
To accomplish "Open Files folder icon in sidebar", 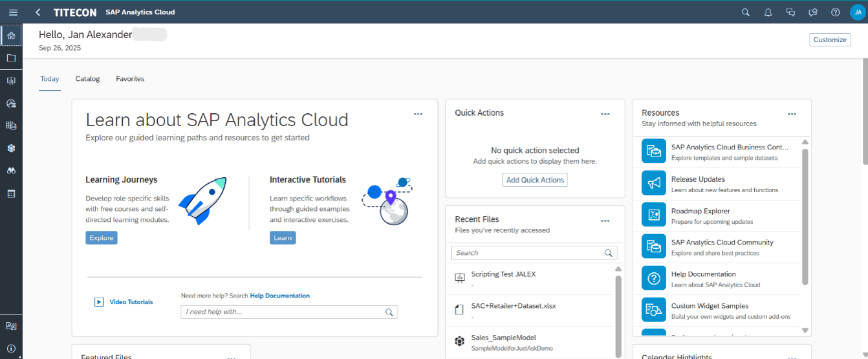I will pyautogui.click(x=11, y=58).
